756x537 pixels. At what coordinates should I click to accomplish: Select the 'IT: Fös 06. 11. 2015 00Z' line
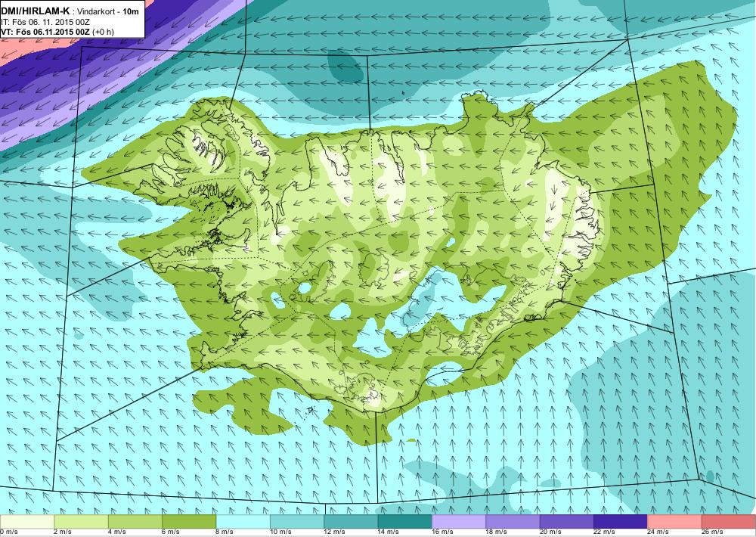[x=45, y=22]
